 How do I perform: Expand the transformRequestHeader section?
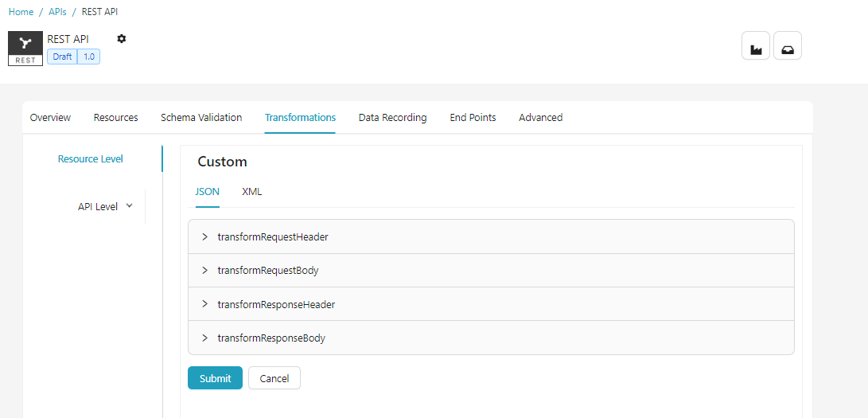(205, 237)
